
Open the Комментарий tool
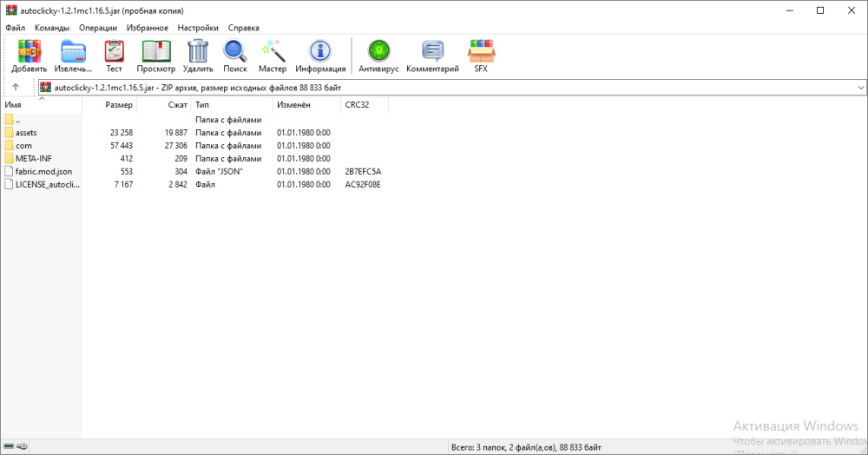tap(432, 51)
